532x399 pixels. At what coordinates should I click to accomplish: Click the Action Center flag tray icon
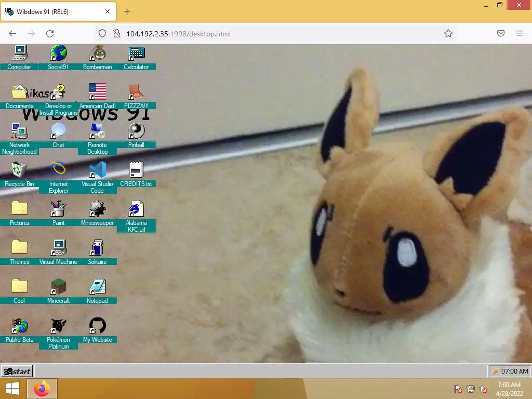pyautogui.click(x=458, y=389)
